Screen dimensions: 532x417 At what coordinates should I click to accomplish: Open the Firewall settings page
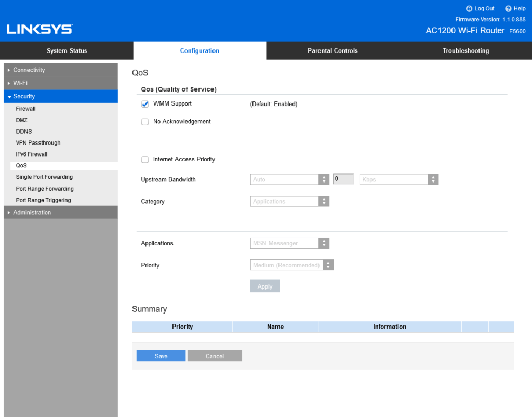(26, 109)
